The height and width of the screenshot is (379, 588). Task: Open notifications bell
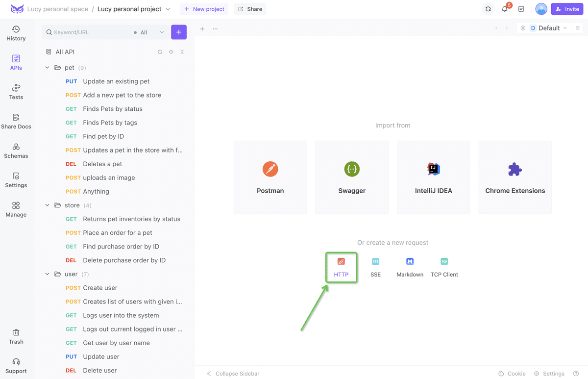pos(505,9)
